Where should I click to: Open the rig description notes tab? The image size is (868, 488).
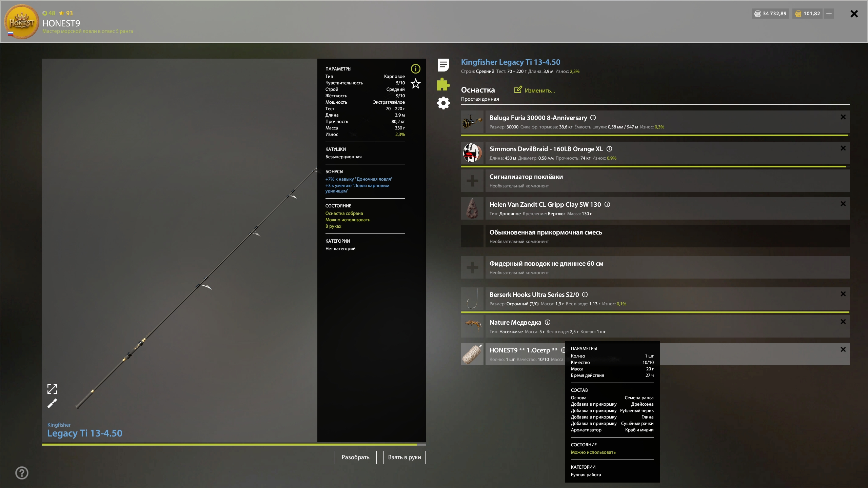point(443,65)
